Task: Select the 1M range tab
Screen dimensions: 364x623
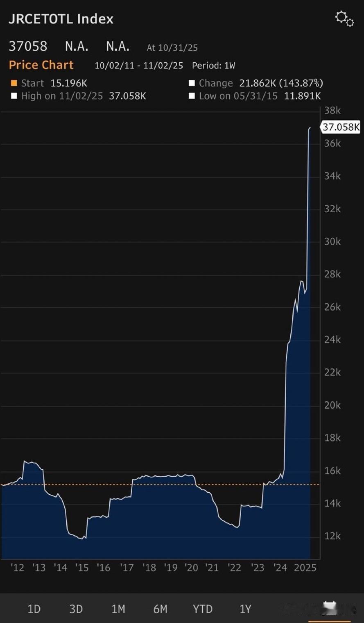Action: (118, 609)
